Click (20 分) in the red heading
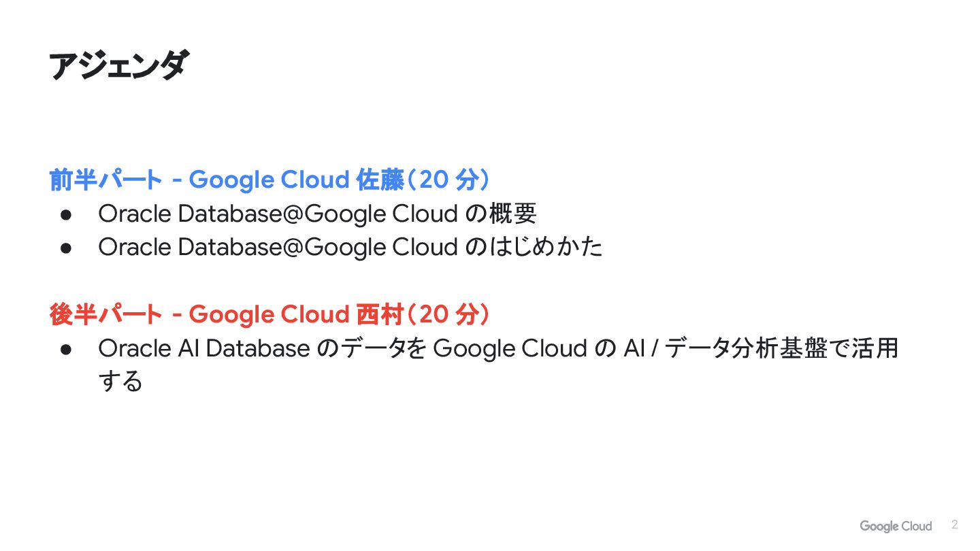 (x=448, y=314)
